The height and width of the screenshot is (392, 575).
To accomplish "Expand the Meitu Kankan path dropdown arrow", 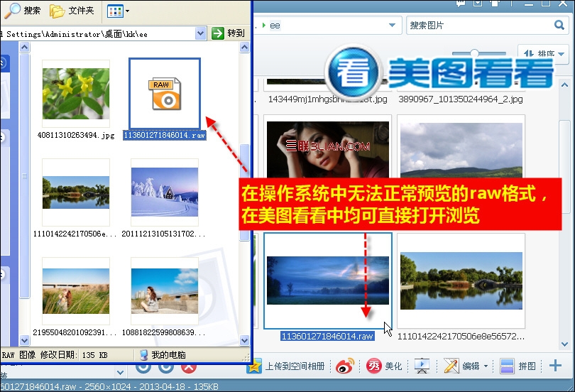I will point(392,26).
